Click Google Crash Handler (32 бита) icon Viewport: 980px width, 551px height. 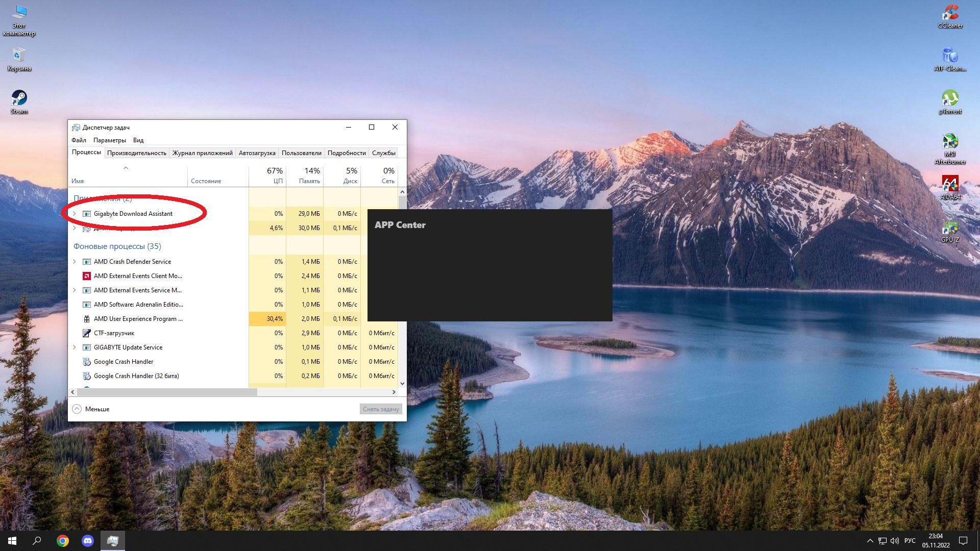click(87, 376)
